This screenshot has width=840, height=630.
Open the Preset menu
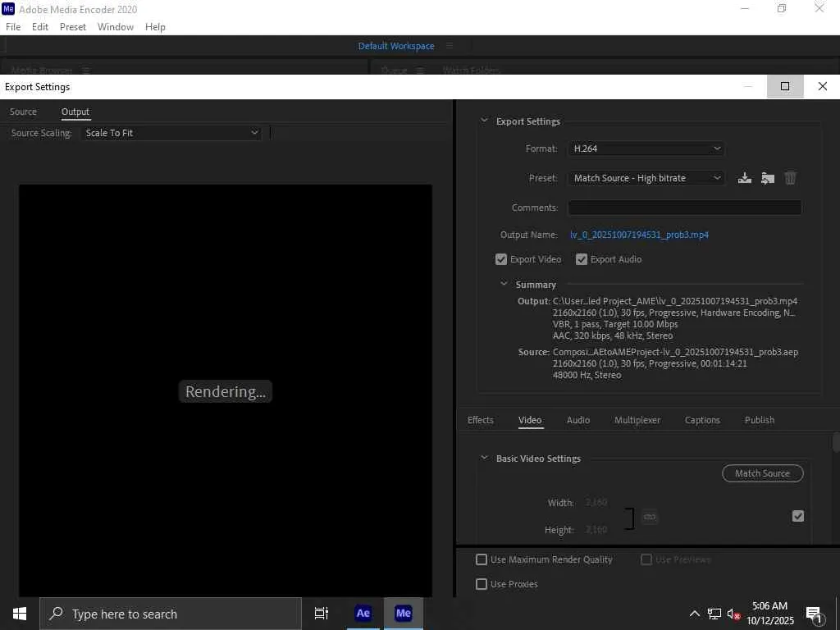(73, 27)
